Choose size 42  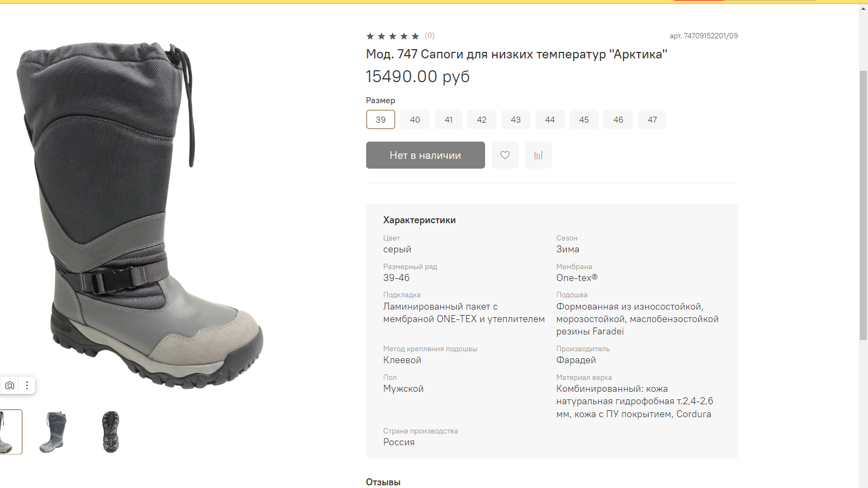tap(482, 119)
